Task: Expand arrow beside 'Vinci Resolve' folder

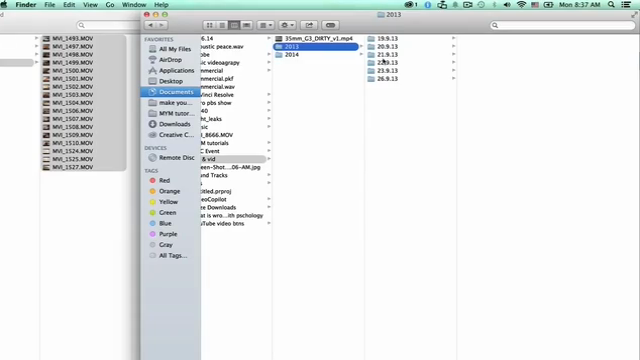Action: (x=269, y=94)
